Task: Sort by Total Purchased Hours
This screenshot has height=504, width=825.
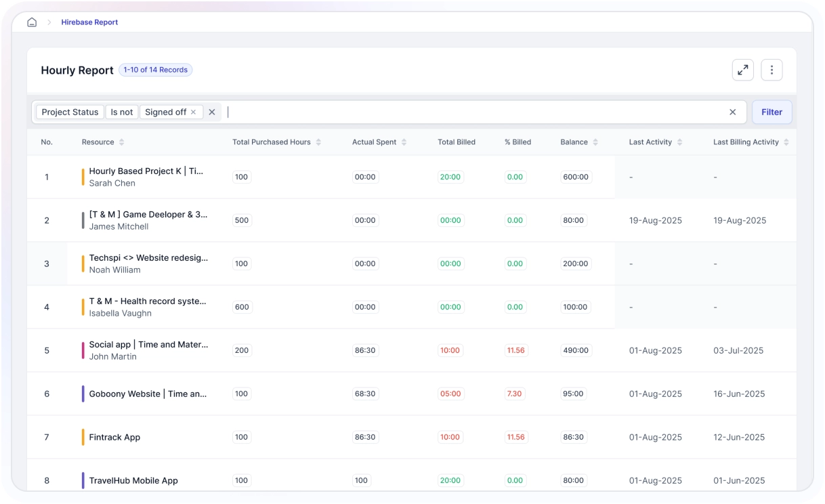Action: [x=318, y=142]
